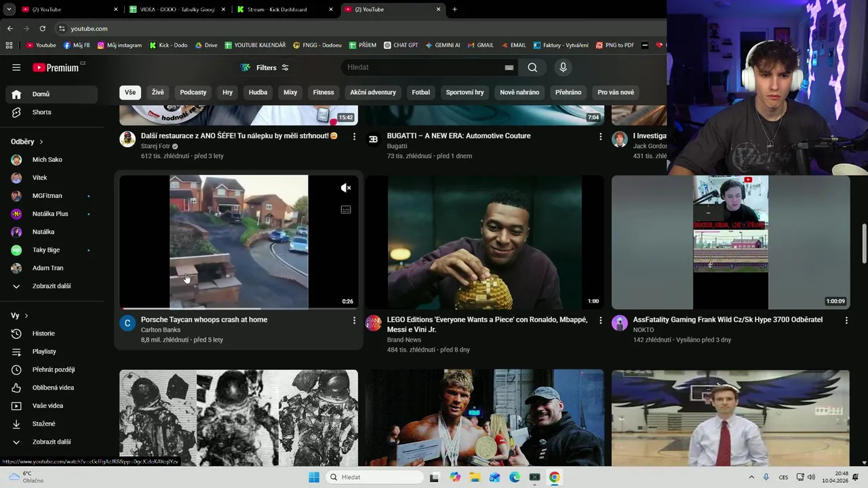Screen dimensions: 868x488
Task: Open Bugatti channel avatar
Action: pyautogui.click(x=374, y=139)
